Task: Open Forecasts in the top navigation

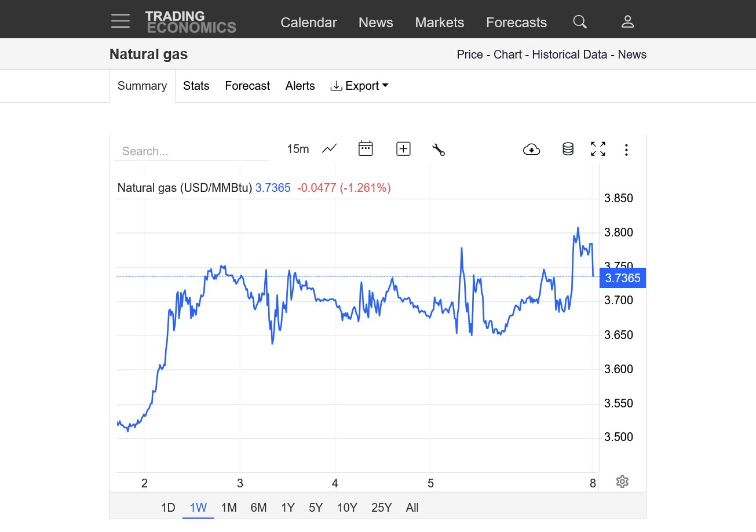Action: 517,23
